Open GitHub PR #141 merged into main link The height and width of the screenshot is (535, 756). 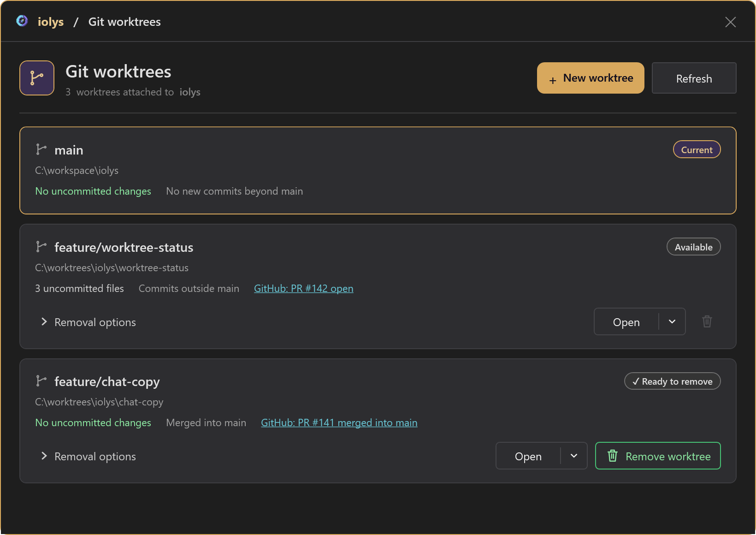339,422
